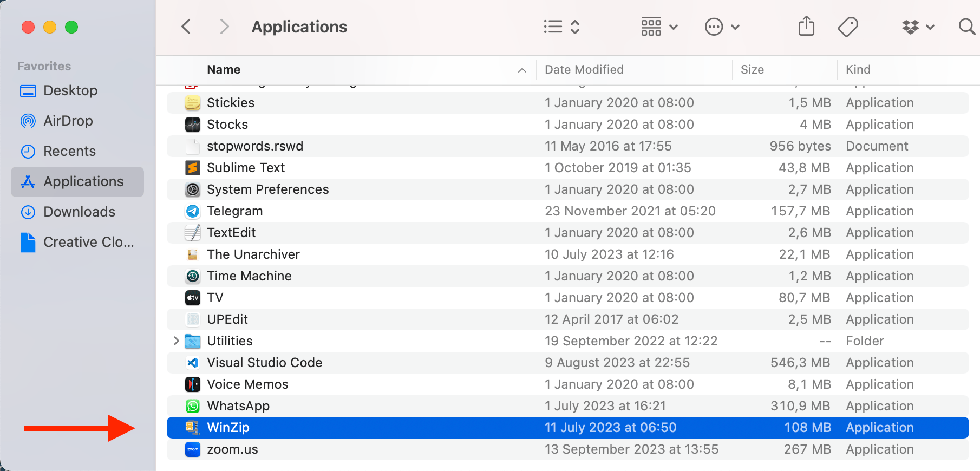980x471 pixels.
Task: Click the '23 November 2021 at 05:20' date
Action: pos(630,211)
